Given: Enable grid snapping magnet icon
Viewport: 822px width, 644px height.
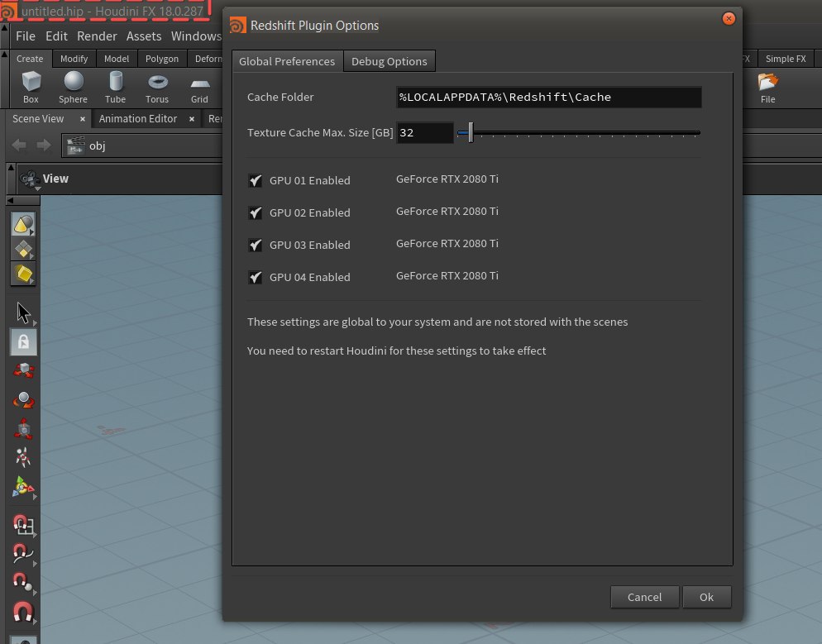Looking at the screenshot, I should pos(23,524).
